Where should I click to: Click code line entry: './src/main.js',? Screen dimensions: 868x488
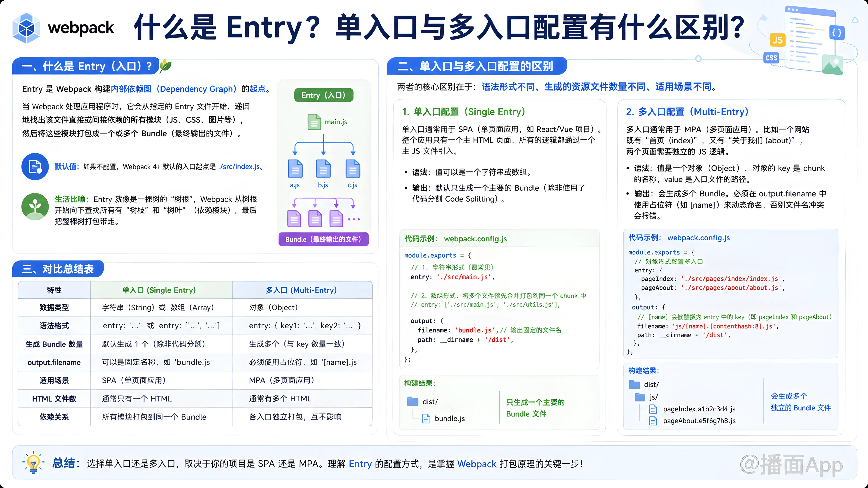[453, 277]
